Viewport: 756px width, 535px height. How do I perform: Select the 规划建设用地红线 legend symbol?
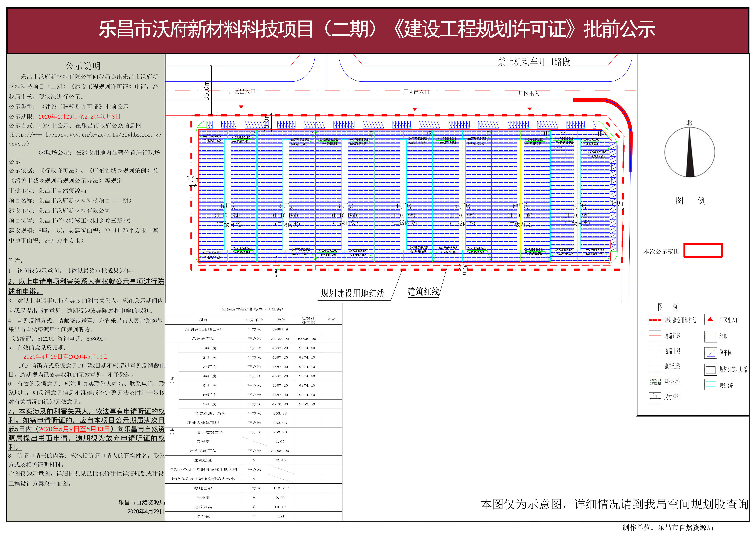[655, 320]
